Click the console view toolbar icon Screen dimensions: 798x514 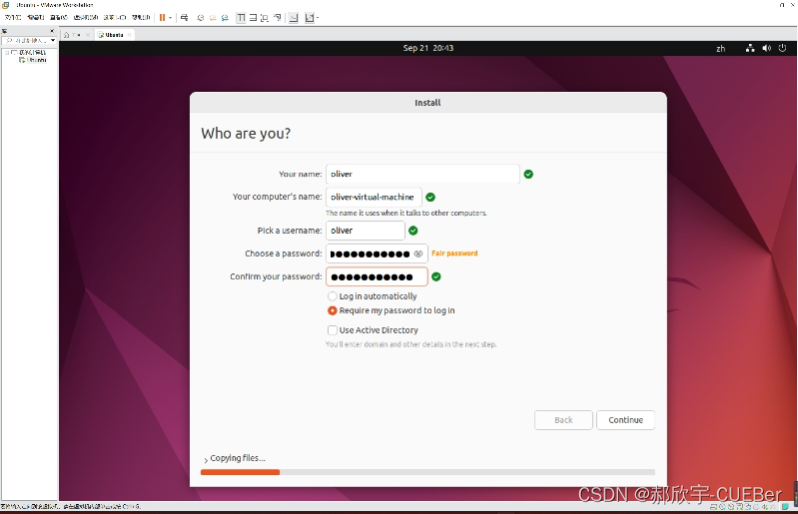[x=294, y=18]
